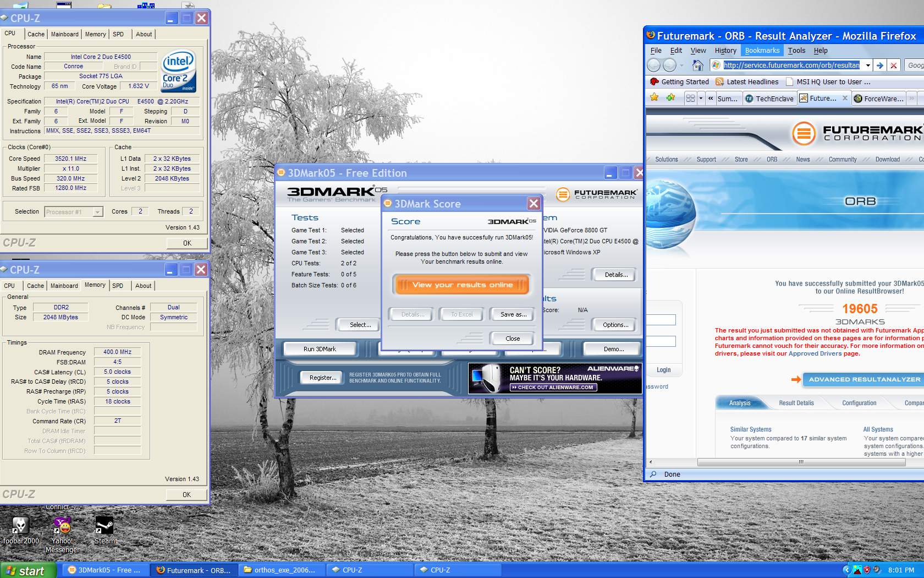This screenshot has width=924, height=578.
Task: Open Steam desktop shortcut
Action: 105,530
